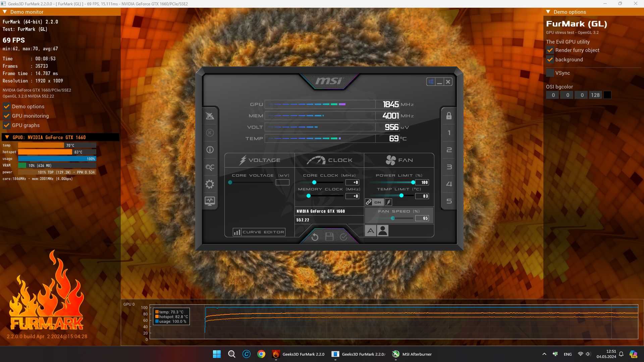Open taskbar Search

click(x=231, y=354)
